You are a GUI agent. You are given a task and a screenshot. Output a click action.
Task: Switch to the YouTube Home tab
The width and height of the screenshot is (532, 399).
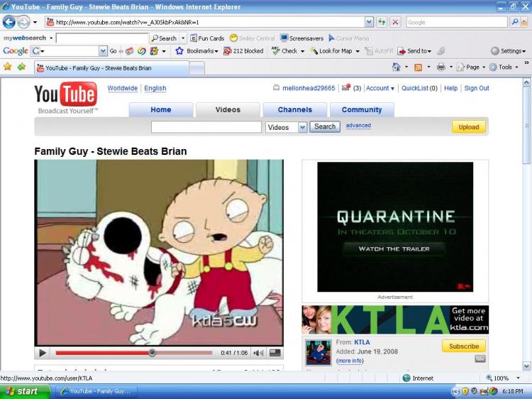(x=161, y=109)
